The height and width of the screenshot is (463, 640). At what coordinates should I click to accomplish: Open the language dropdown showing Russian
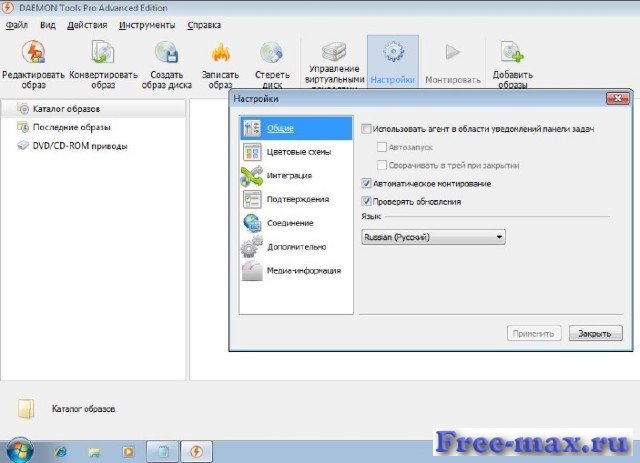(433, 237)
